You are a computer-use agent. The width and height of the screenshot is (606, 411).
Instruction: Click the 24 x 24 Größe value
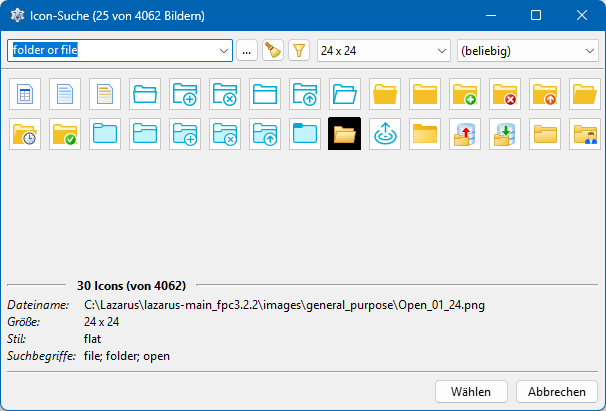click(101, 322)
